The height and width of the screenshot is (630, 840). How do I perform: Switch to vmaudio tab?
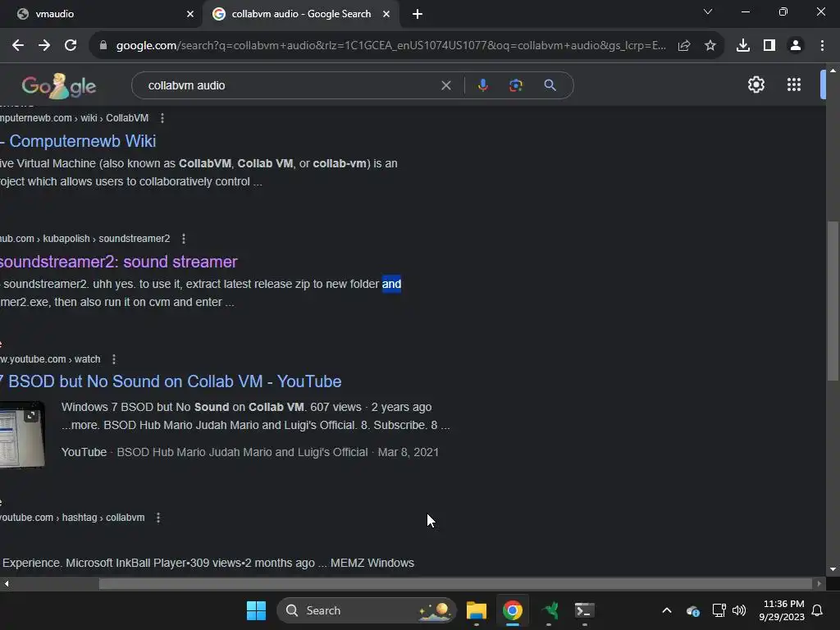tap(100, 14)
